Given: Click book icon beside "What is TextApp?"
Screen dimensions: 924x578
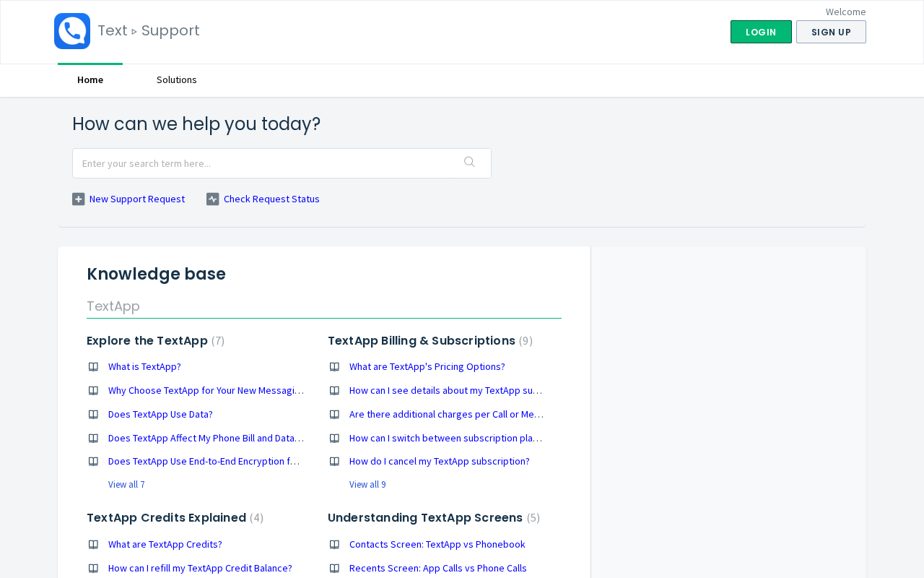Looking at the screenshot, I should point(93,367).
